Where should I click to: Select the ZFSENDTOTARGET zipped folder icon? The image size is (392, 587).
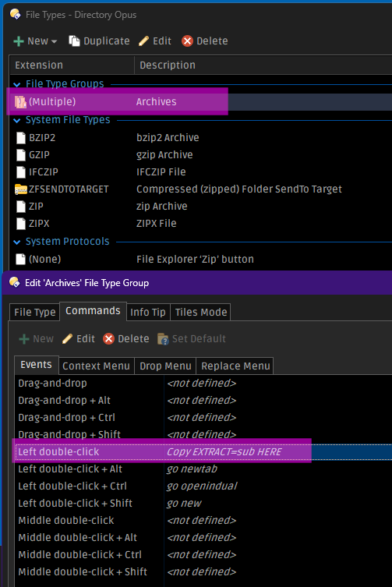[x=21, y=189]
